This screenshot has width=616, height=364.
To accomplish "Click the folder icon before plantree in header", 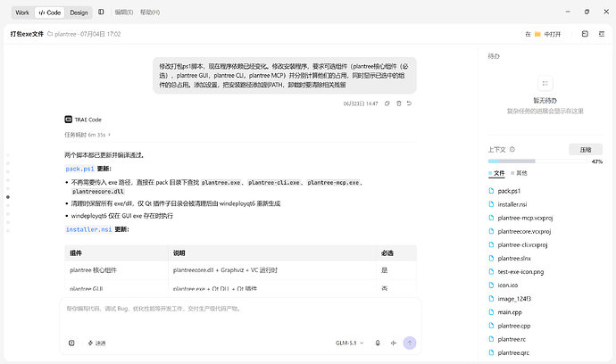I will click(50, 34).
